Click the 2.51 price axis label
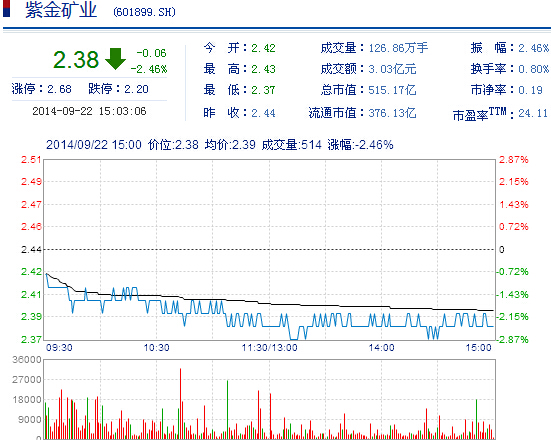This screenshot has height=440, width=551. click(31, 160)
